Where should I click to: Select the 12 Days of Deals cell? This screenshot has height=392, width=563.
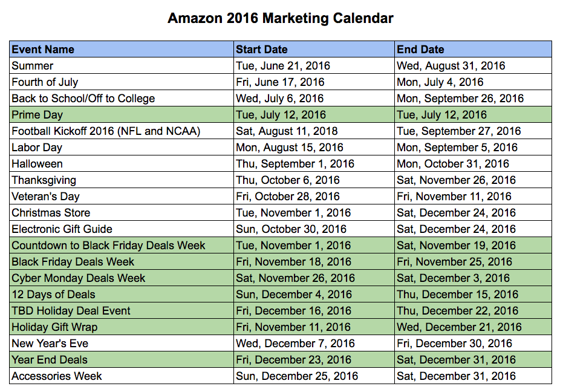[x=122, y=295]
